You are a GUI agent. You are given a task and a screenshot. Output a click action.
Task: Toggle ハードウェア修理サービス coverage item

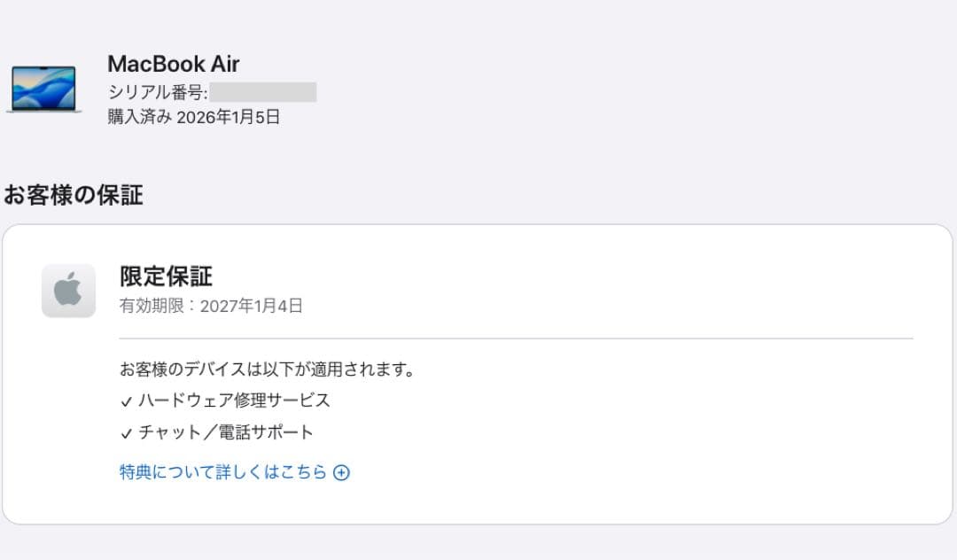pos(233,401)
